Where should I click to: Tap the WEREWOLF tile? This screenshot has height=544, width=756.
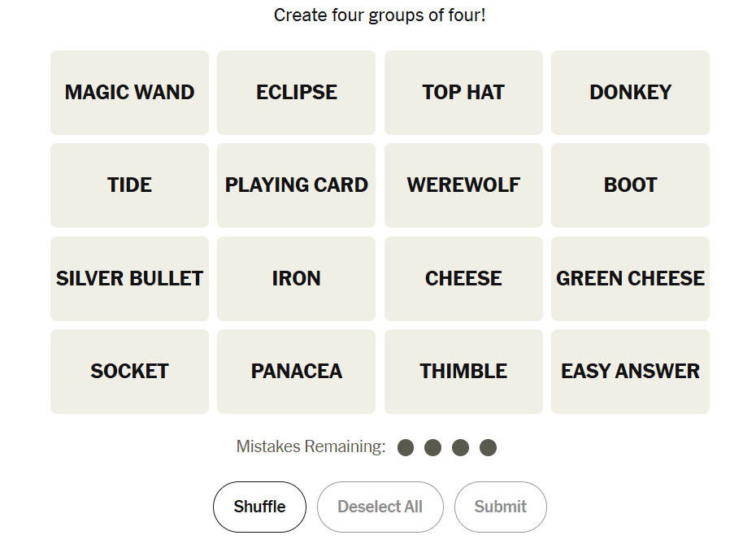coord(463,185)
